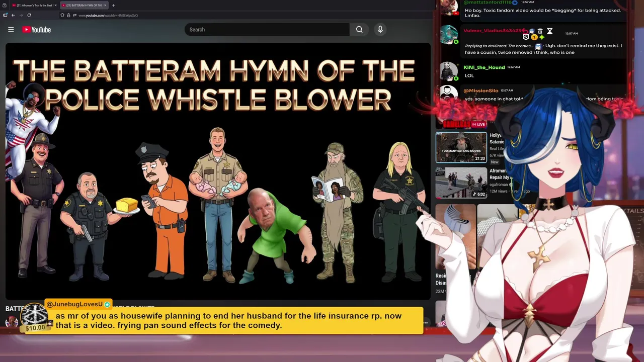Image resolution: width=644 pixels, height=362 pixels.
Task: Click the magnifier search button
Action: 359,30
